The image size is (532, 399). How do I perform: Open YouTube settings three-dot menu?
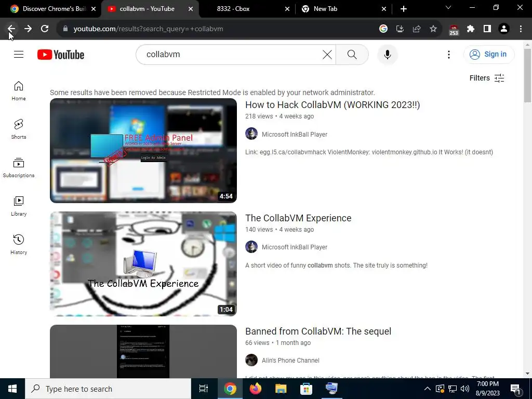(x=448, y=54)
